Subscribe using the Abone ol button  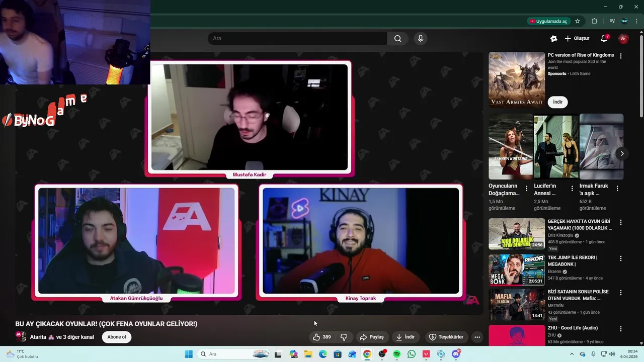pyautogui.click(x=117, y=337)
